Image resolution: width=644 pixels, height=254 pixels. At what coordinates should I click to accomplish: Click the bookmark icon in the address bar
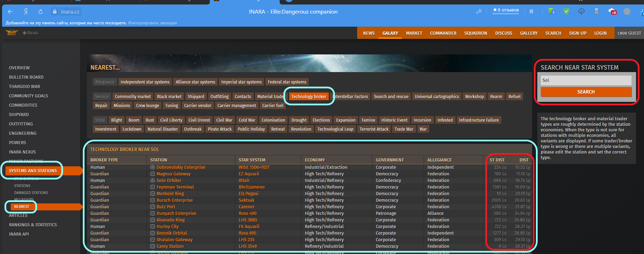pos(531,12)
